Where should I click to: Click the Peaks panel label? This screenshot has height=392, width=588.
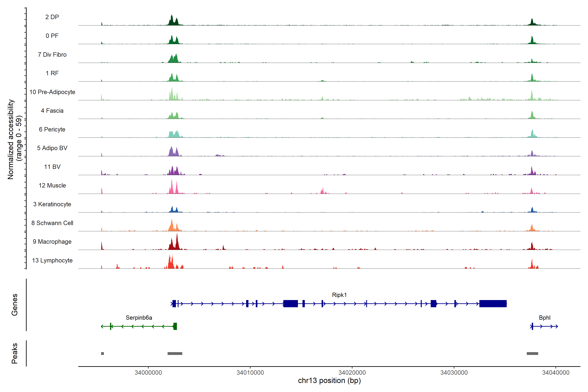[x=15, y=353]
